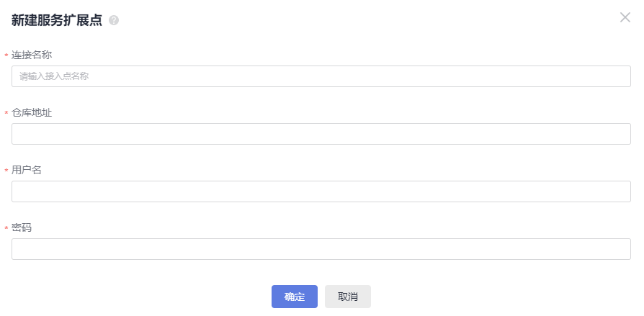
Task: Click the dialog title 新建服务扩展点
Action: pyautogui.click(x=57, y=20)
